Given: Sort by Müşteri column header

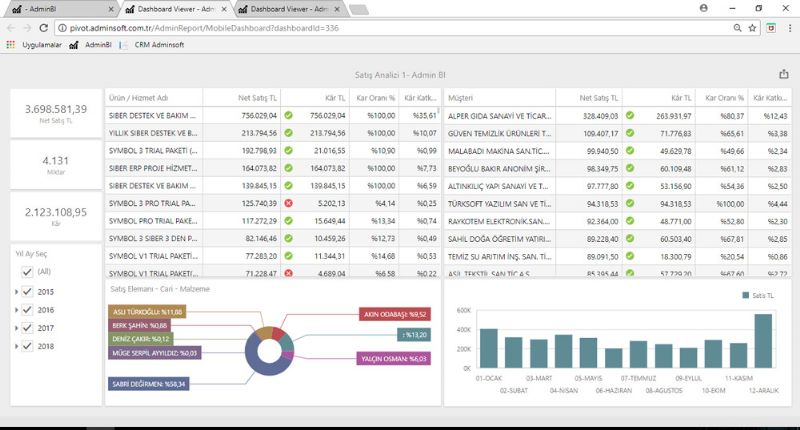Looking at the screenshot, I should point(500,97).
